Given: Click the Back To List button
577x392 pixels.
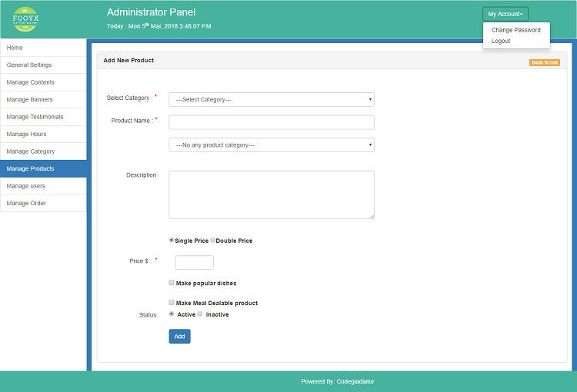Looking at the screenshot, I should point(544,62).
